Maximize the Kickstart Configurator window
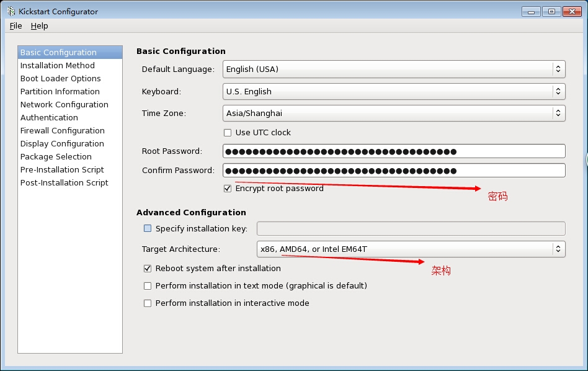588x371 pixels. (x=551, y=12)
